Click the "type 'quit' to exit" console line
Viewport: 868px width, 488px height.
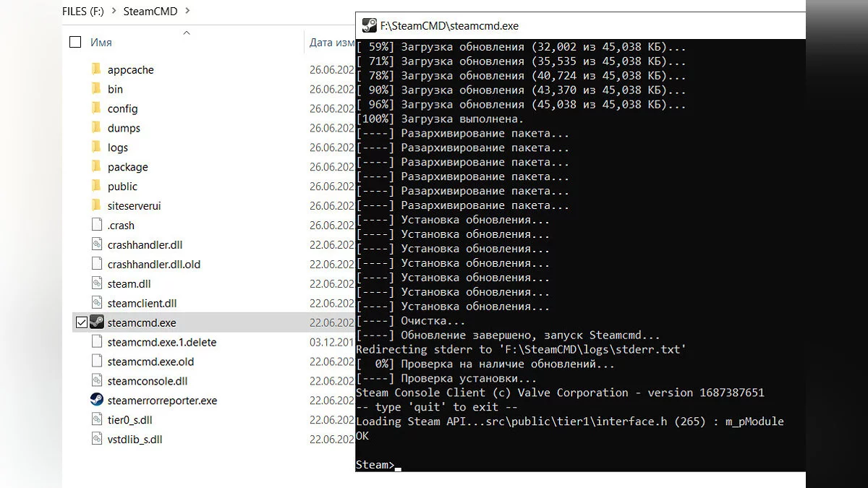tap(437, 407)
